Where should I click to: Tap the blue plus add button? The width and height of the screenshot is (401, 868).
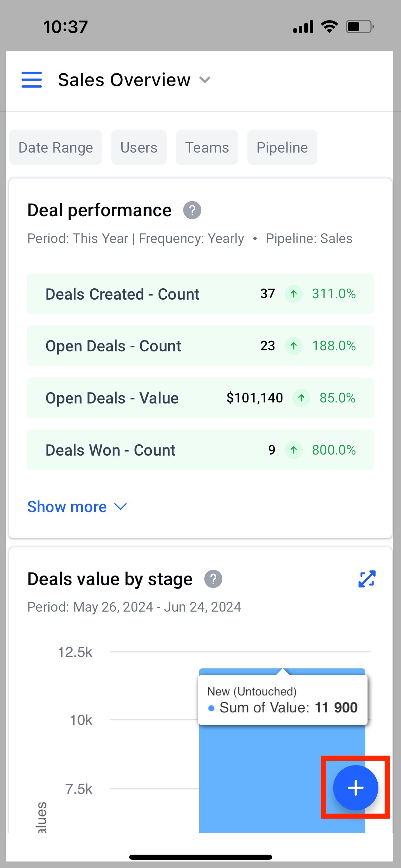click(355, 787)
